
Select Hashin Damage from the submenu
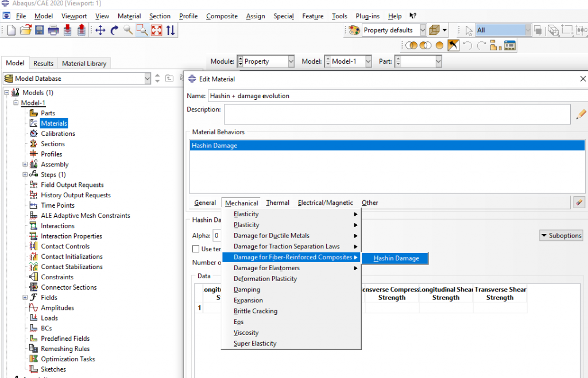point(394,258)
